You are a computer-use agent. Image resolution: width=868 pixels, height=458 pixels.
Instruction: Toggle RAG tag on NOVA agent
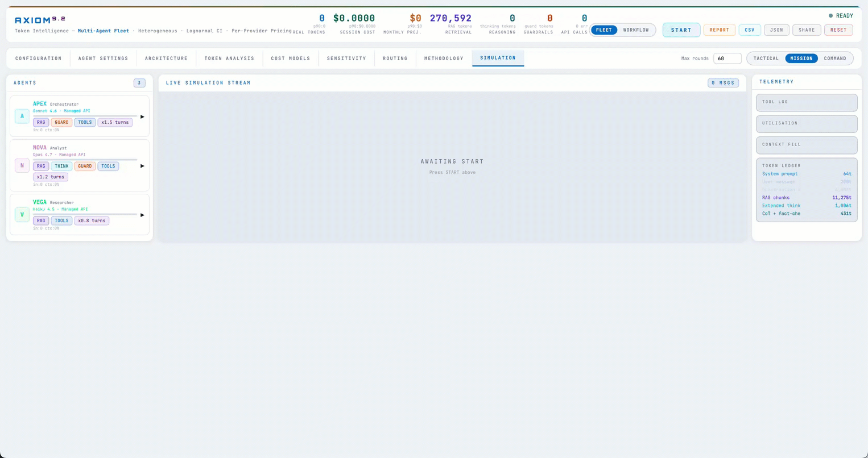pyautogui.click(x=41, y=166)
